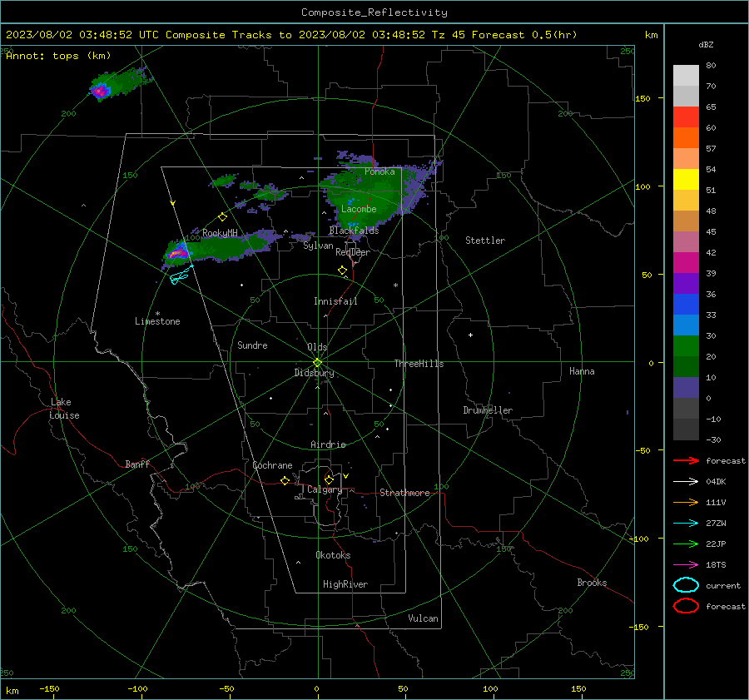Image resolution: width=749 pixels, height=700 pixels.
Task: Click the Limestone map label
Action: click(157, 321)
